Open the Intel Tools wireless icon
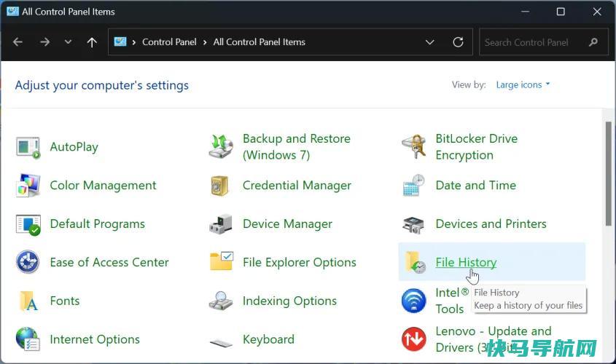The width and height of the screenshot is (616, 364). click(x=413, y=301)
